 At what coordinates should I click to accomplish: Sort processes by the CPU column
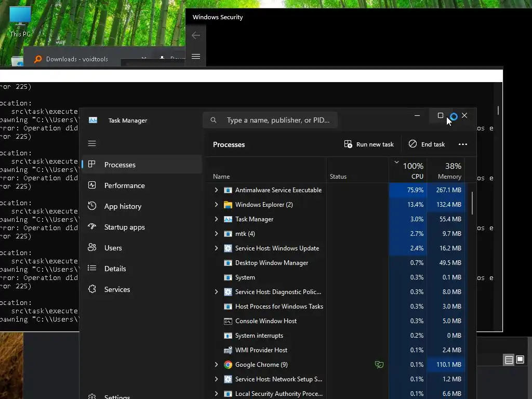pyautogui.click(x=408, y=170)
